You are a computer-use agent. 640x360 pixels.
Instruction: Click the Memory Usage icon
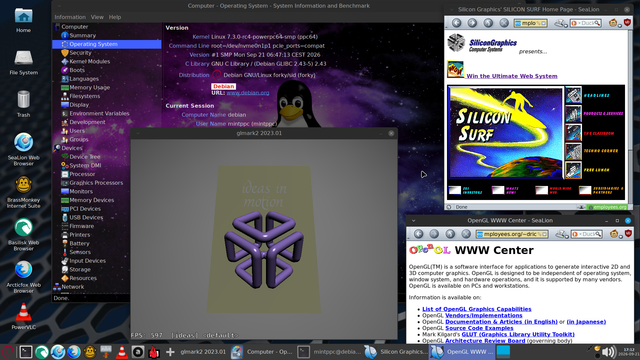pyautogui.click(x=64, y=87)
